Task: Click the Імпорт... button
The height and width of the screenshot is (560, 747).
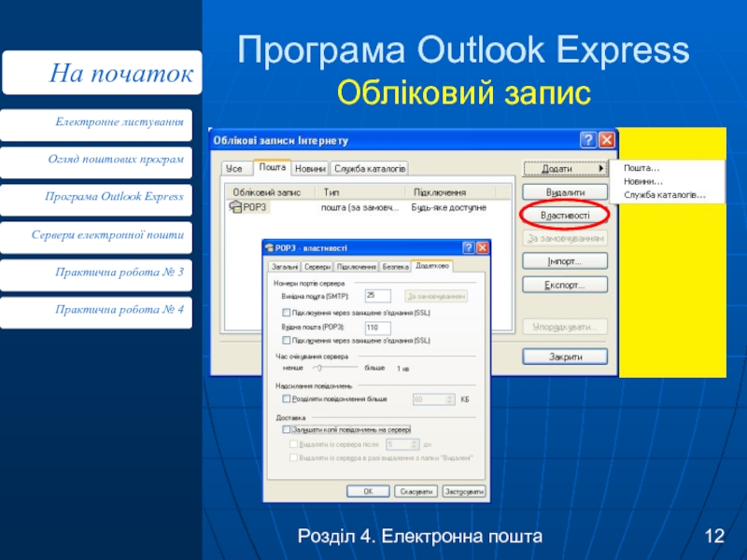Action: 565,261
